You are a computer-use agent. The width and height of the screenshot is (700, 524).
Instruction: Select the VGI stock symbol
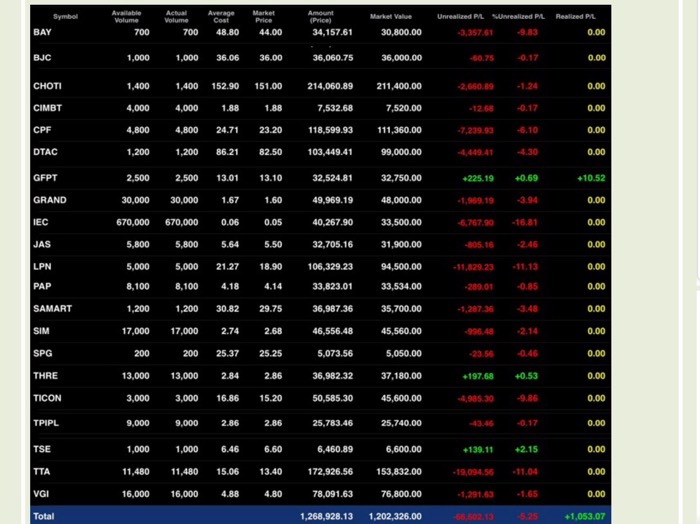[x=41, y=494]
